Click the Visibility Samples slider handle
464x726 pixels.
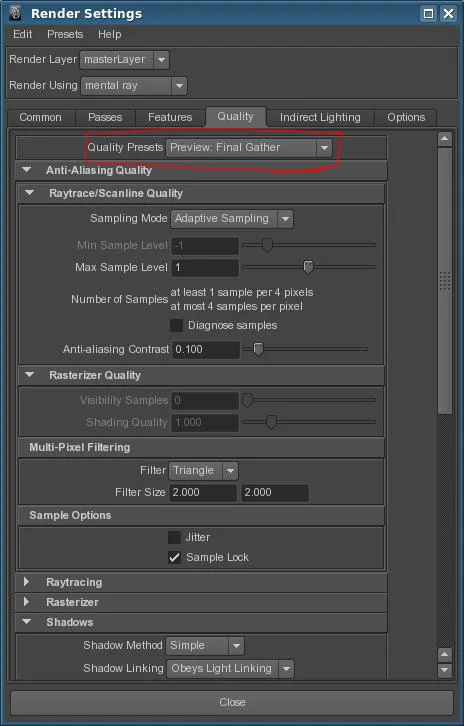click(x=248, y=400)
